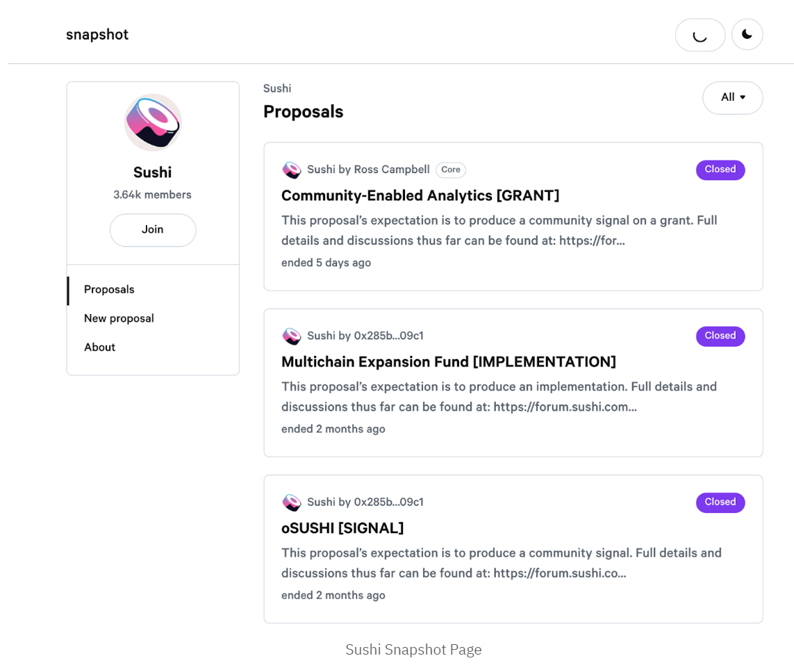Open the Multichain Expansion Fund [IMPLEMENTATION] title
The image size is (794, 672).
(x=449, y=361)
